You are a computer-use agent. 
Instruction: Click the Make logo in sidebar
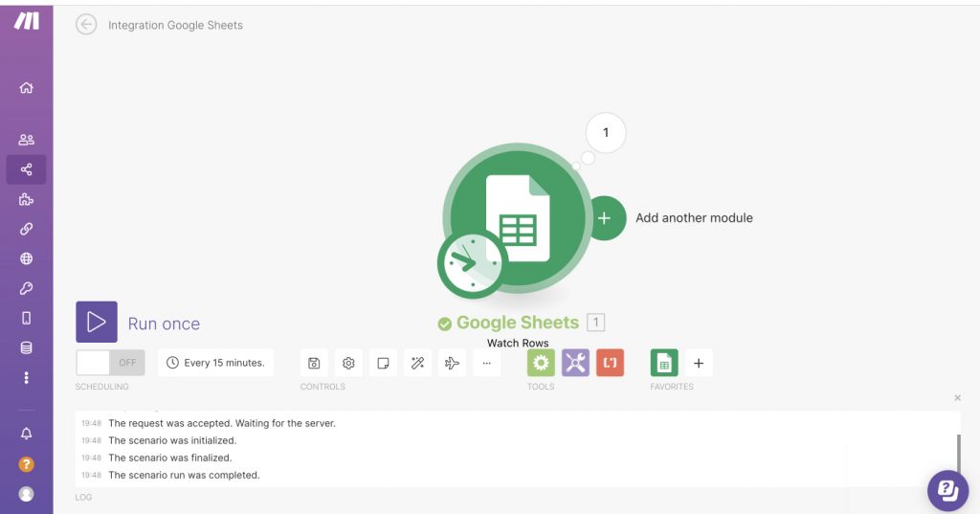26,21
